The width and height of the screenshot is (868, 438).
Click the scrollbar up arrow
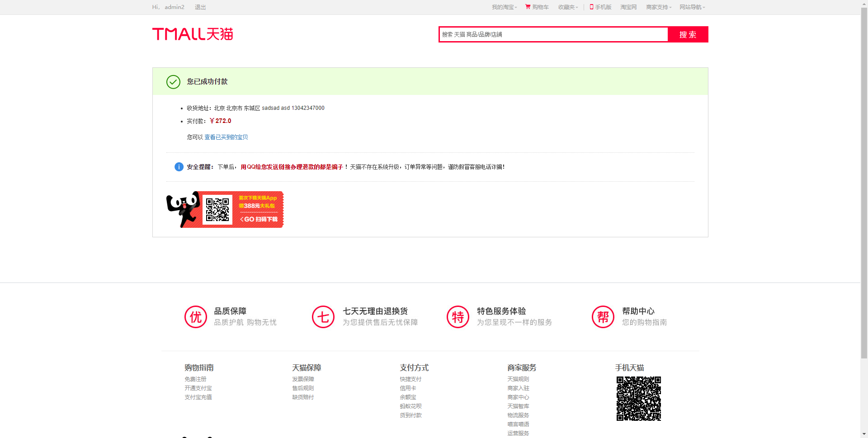pyautogui.click(x=864, y=4)
